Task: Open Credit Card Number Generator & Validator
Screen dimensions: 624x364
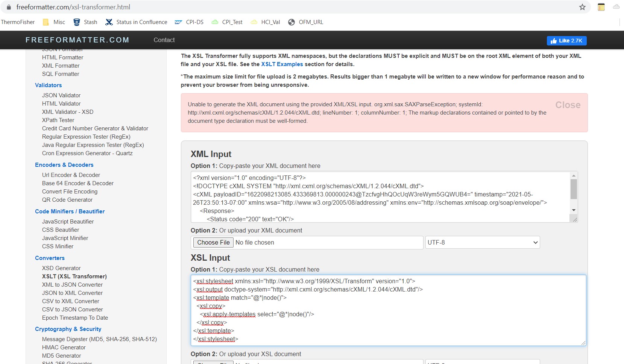Action: click(x=95, y=128)
